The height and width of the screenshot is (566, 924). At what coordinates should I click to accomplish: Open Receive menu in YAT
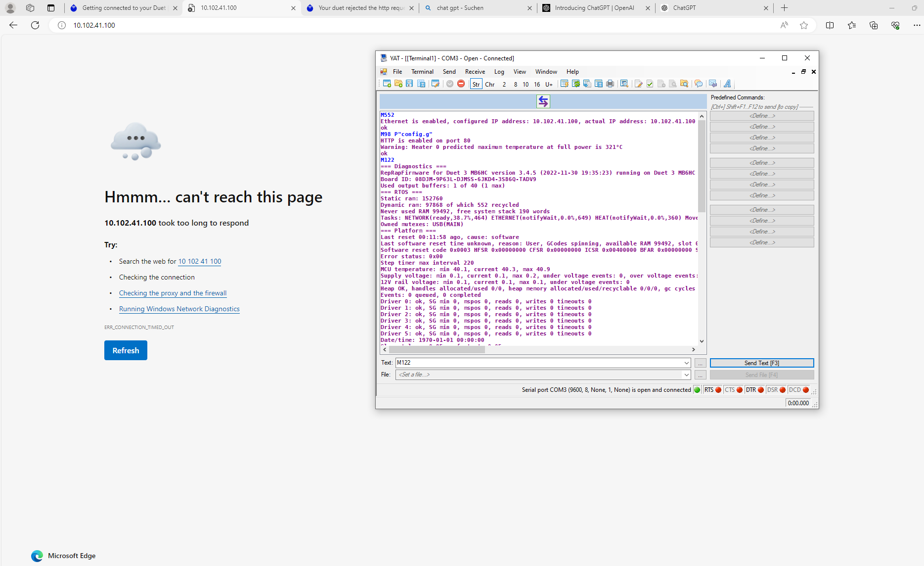point(475,72)
